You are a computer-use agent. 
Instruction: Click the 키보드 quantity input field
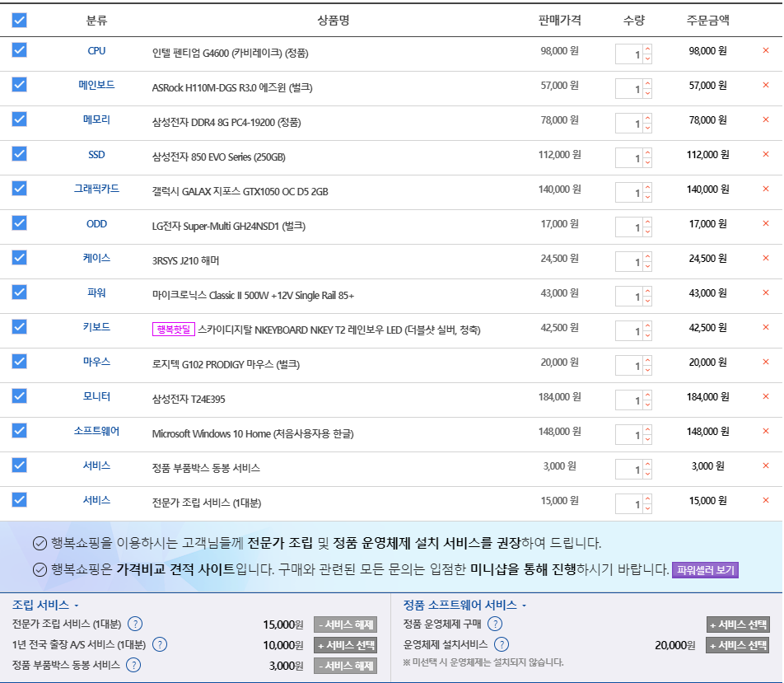click(629, 330)
